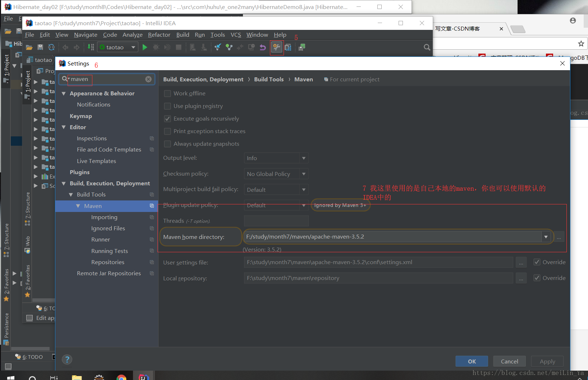Click bookmark star icon in Chrome address bar

click(x=581, y=44)
